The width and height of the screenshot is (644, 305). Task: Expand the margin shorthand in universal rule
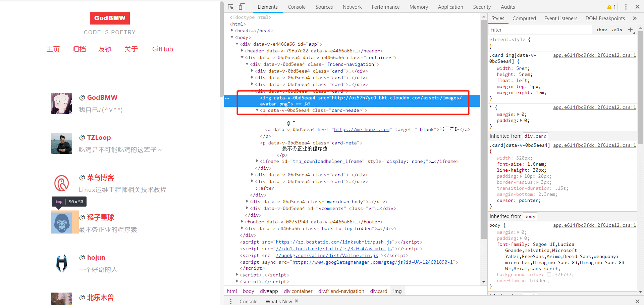519,114
